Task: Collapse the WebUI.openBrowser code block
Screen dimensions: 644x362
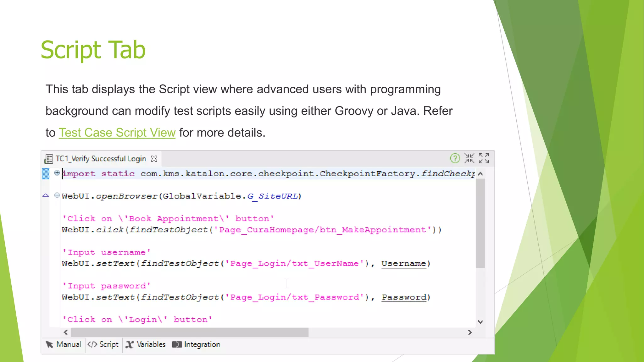Action: click(x=57, y=195)
